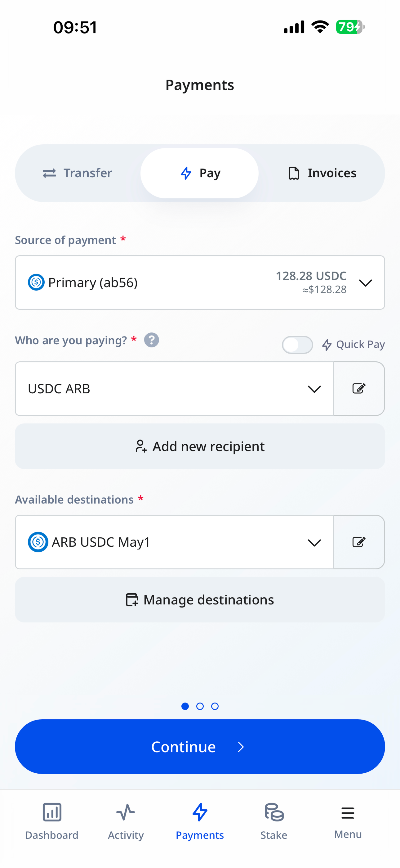
Task: Go to Activity from bottom navigation
Action: pos(126,812)
